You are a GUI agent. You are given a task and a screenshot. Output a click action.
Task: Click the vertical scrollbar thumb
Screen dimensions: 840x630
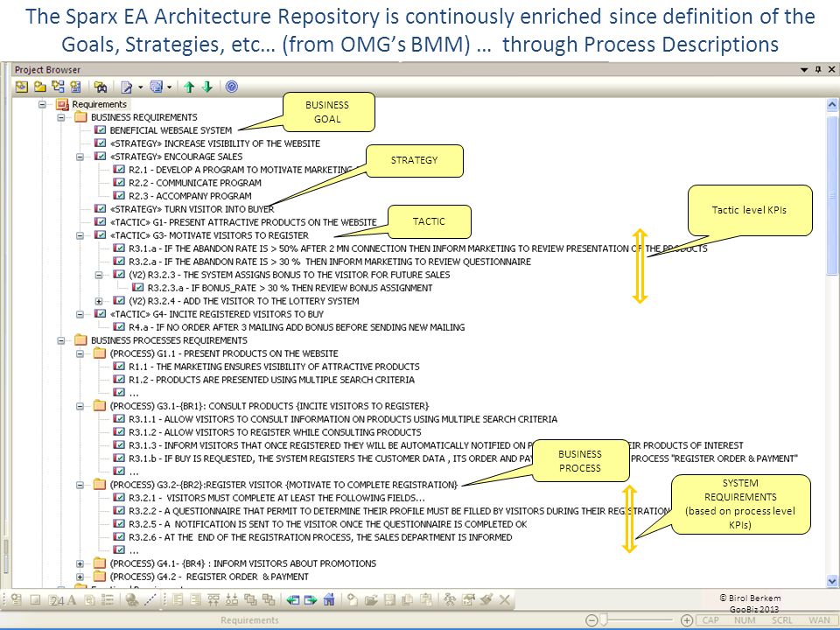(x=831, y=195)
